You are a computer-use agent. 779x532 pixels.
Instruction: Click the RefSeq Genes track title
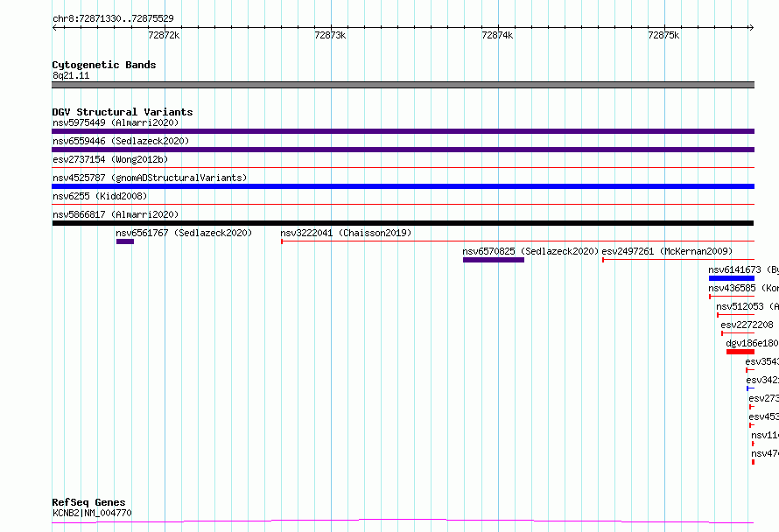click(x=88, y=502)
